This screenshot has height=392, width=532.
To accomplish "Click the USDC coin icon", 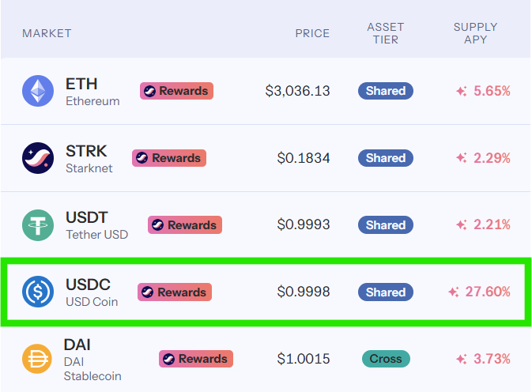I will click(38, 292).
